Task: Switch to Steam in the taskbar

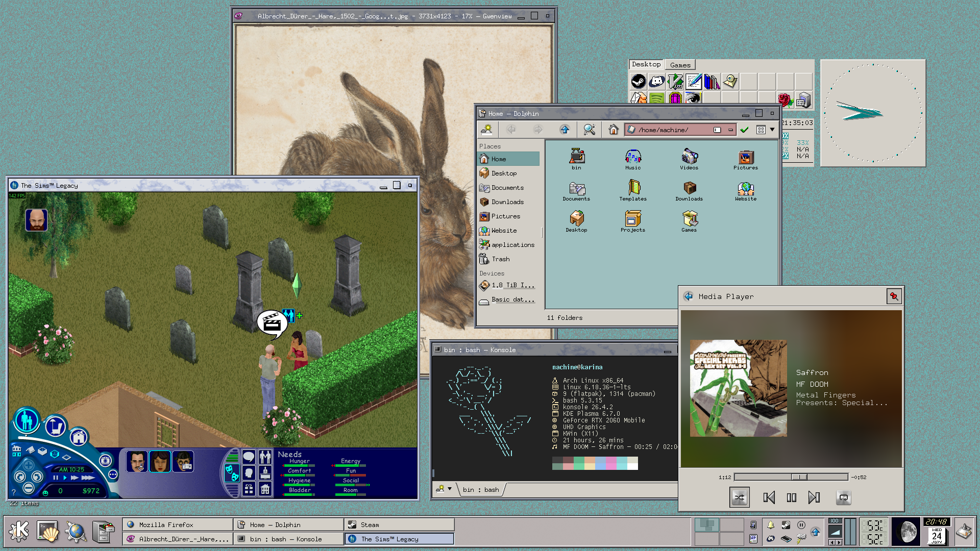Action: click(x=399, y=524)
